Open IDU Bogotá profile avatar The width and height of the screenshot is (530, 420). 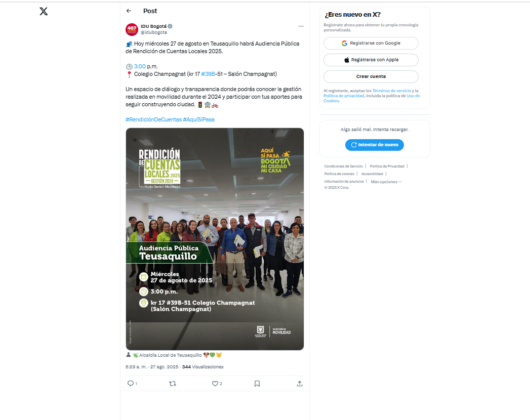(132, 29)
